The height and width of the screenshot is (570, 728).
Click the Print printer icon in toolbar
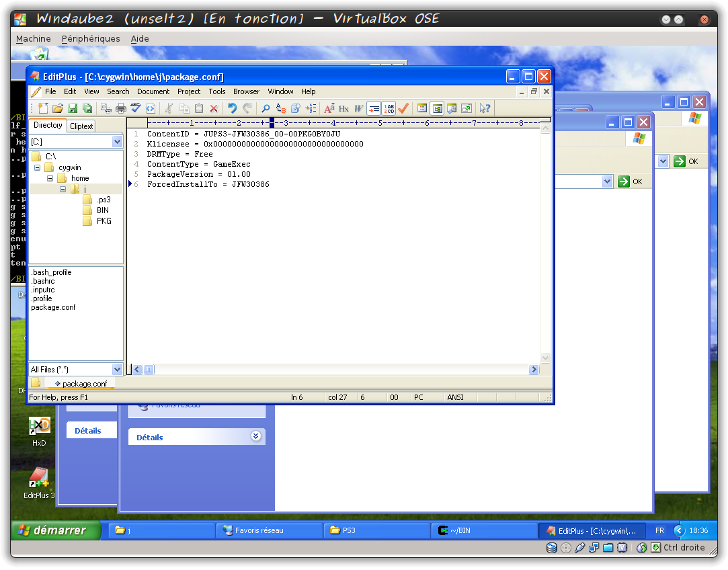[x=121, y=109]
